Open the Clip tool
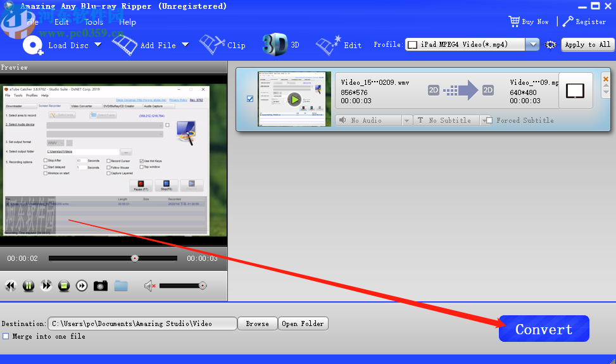 click(x=222, y=45)
